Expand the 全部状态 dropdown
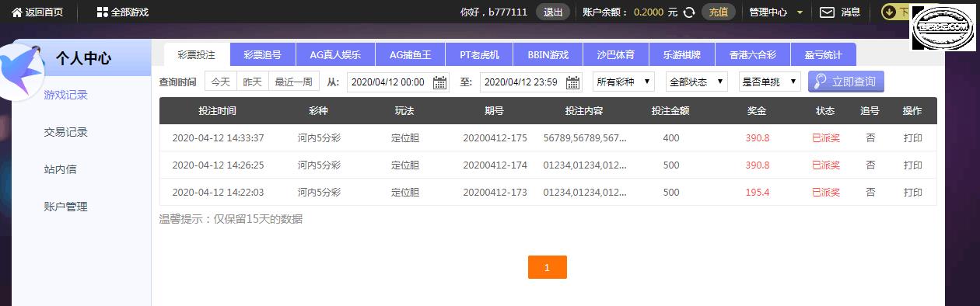 point(697,82)
